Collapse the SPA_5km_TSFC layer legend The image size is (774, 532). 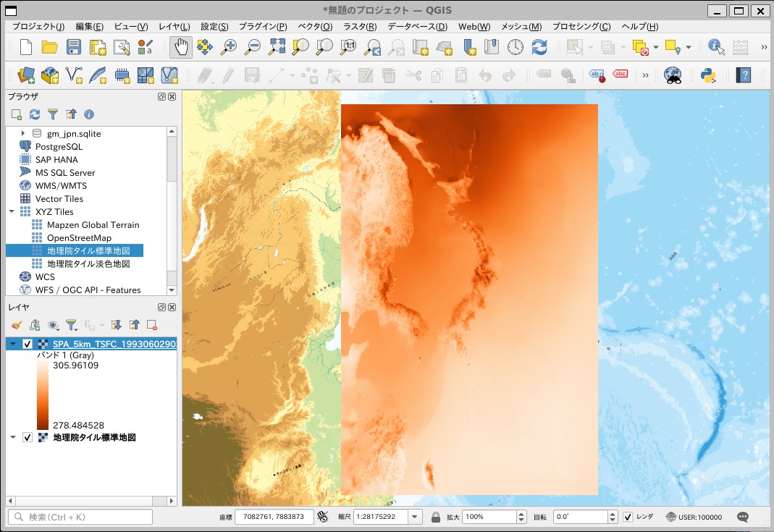click(13, 344)
